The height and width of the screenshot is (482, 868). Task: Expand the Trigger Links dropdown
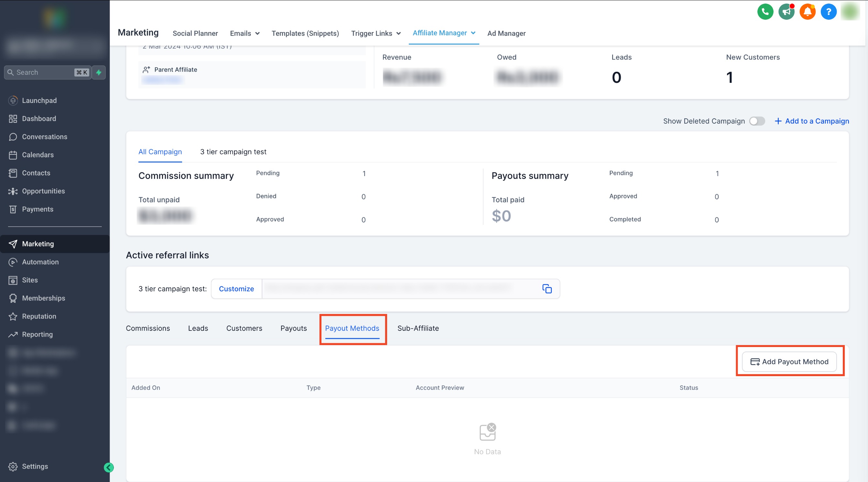pyautogui.click(x=376, y=33)
